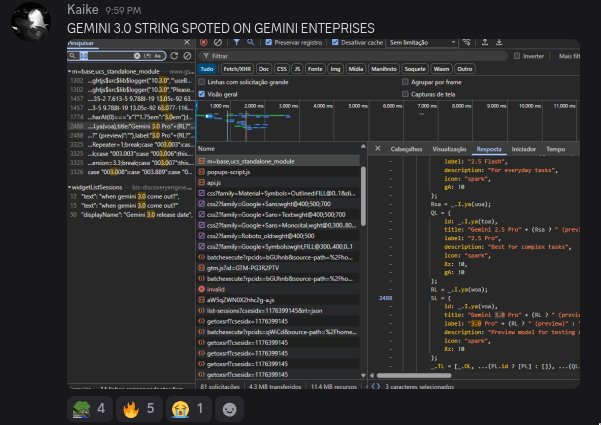This screenshot has height=425, width=601.
Task: Switch to the Tempo tab
Action: click(555, 149)
